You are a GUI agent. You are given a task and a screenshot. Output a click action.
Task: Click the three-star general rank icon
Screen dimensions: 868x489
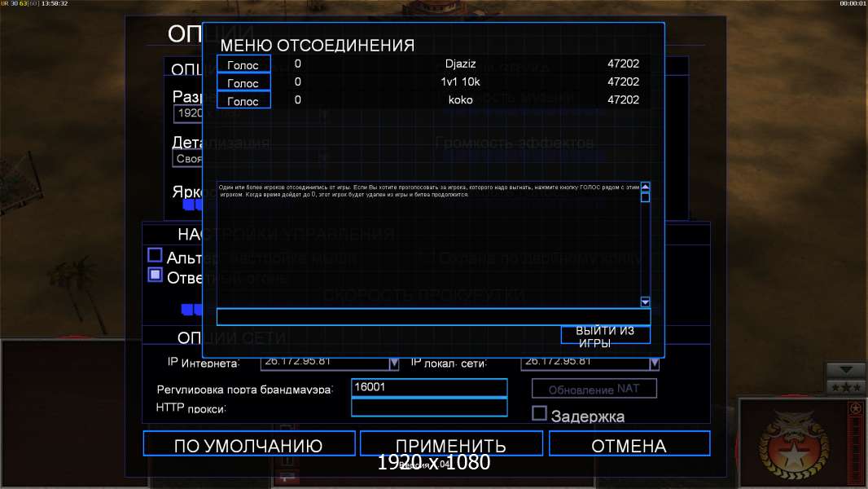pyautogui.click(x=845, y=387)
